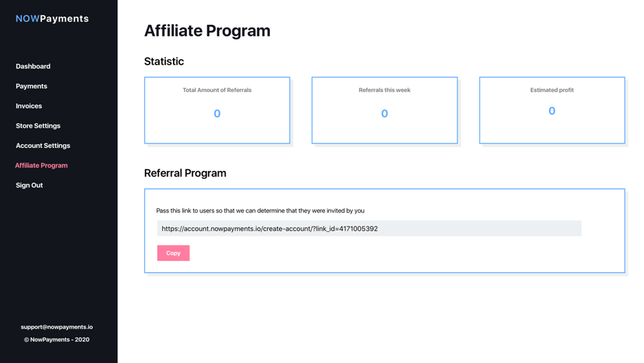Click the Referral Program section heading
The image size is (644, 363).
185,173
